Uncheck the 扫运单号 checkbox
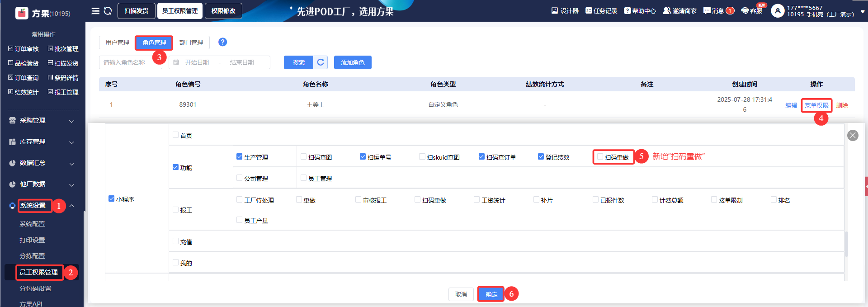 [363, 156]
